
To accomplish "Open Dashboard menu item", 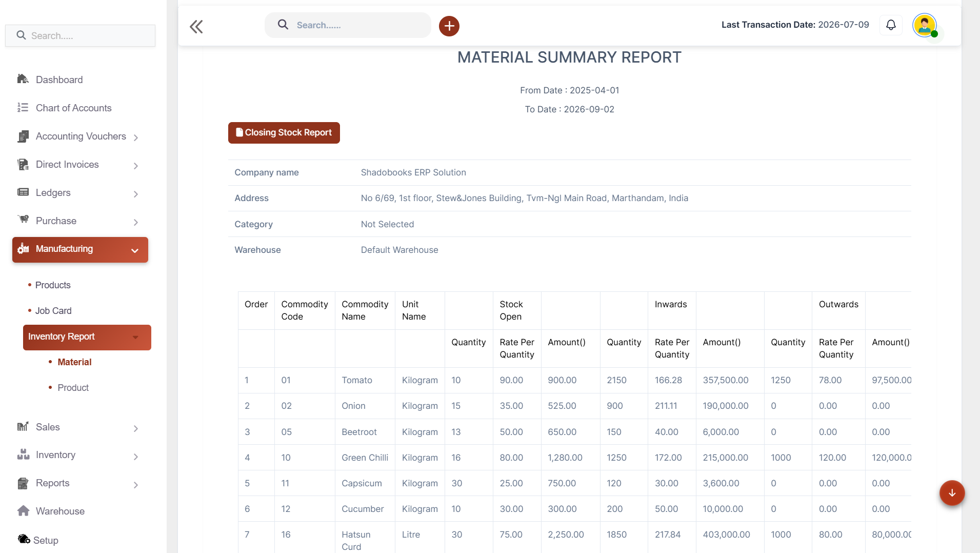I will click(x=59, y=80).
